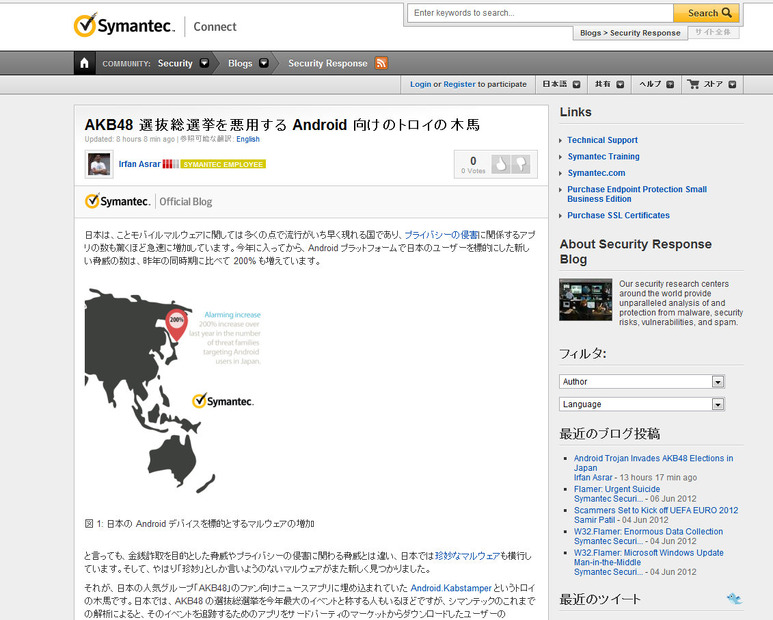Open the English translation link
Viewport: 773px width, 620px height.
tap(247, 139)
